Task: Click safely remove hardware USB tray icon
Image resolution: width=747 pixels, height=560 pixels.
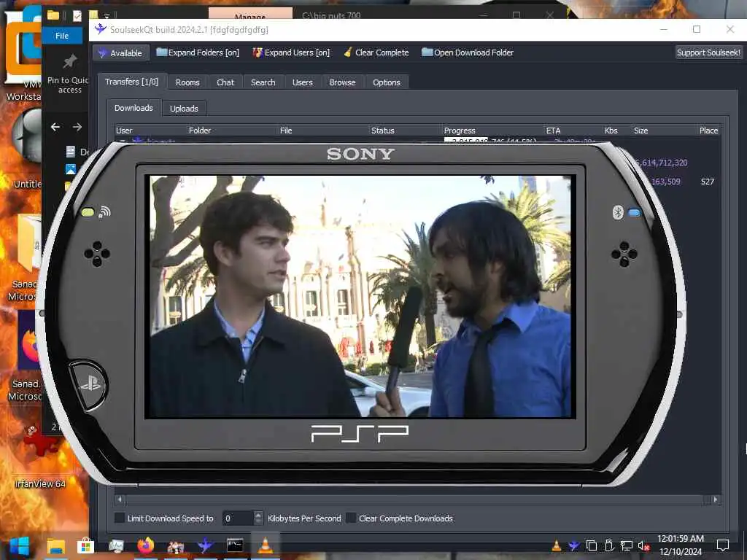Action: coord(609,545)
